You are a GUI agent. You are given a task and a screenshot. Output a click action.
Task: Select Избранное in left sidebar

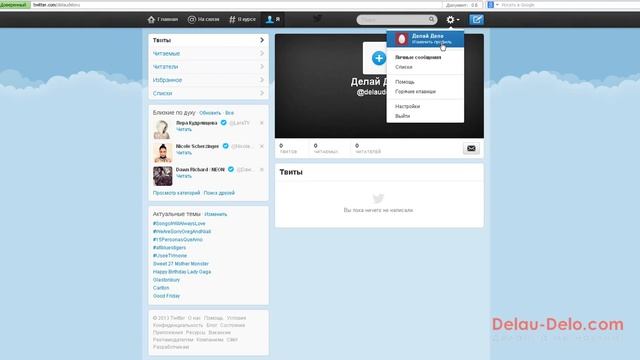point(208,80)
